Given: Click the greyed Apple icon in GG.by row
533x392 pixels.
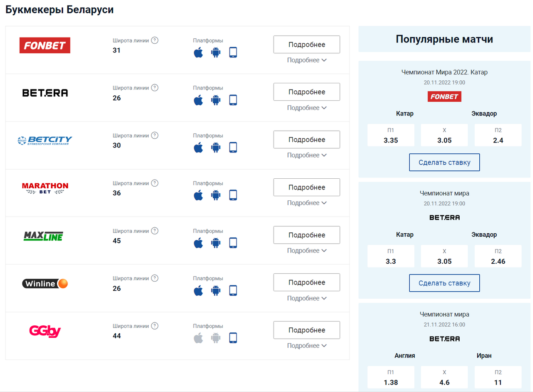Looking at the screenshot, I should click(x=198, y=338).
